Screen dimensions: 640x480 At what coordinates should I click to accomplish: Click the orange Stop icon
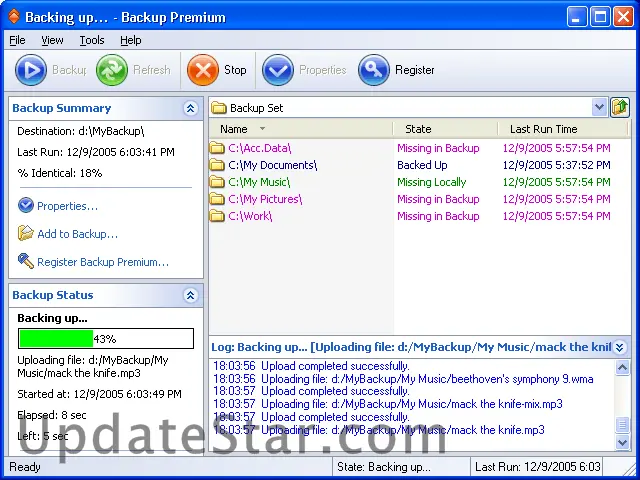pos(203,70)
